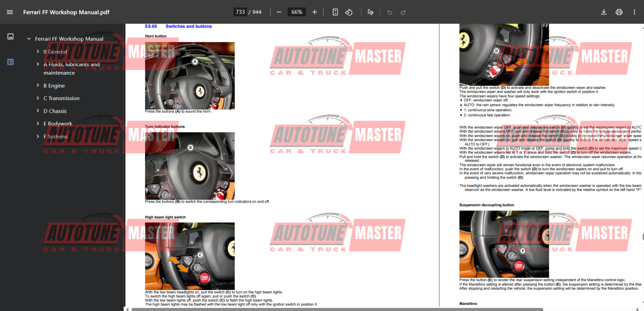Expand the F Systems chapter
Viewport: 644px width, 311px height.
click(x=38, y=136)
